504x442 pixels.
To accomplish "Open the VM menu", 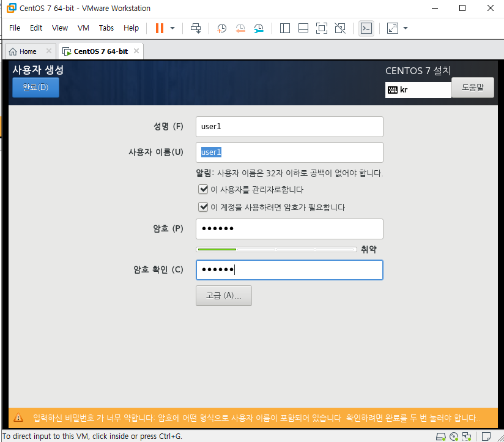I will pyautogui.click(x=83, y=28).
